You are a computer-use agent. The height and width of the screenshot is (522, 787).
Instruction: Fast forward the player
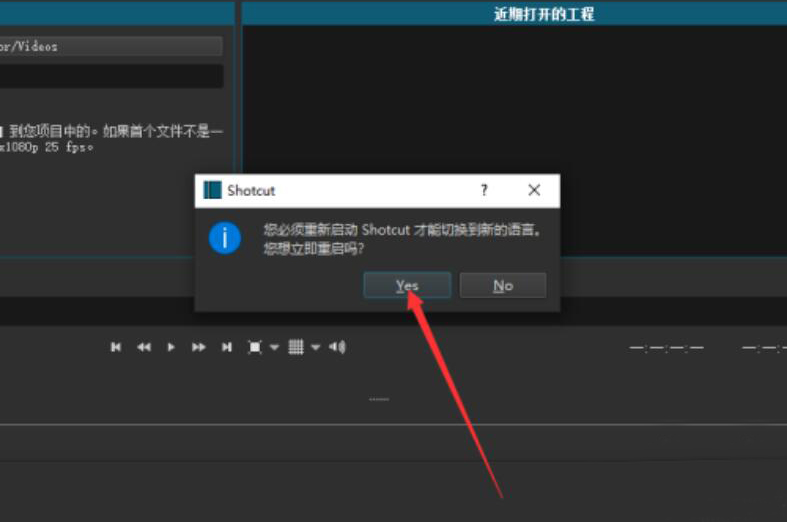[x=199, y=347]
